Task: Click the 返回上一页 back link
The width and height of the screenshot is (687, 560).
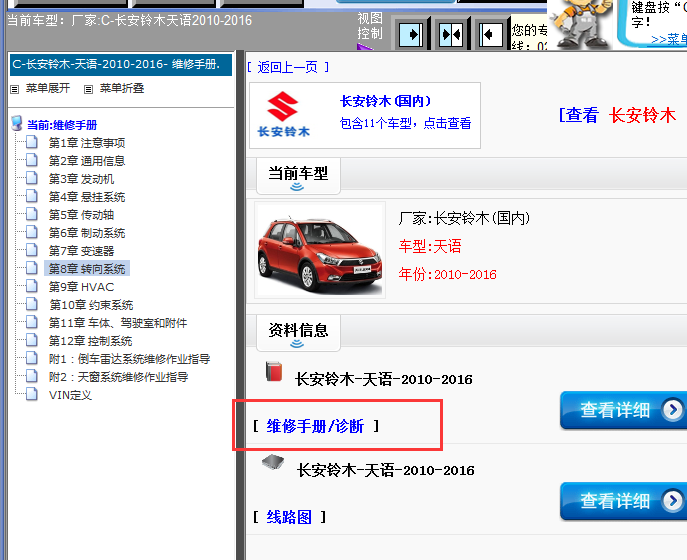Action: pos(287,67)
